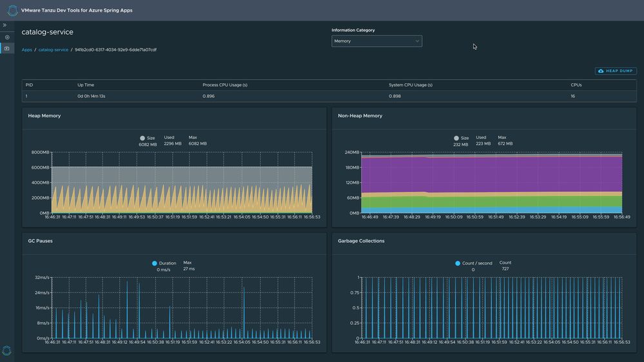
Task: Click the Information Category label
Action: tap(353, 30)
